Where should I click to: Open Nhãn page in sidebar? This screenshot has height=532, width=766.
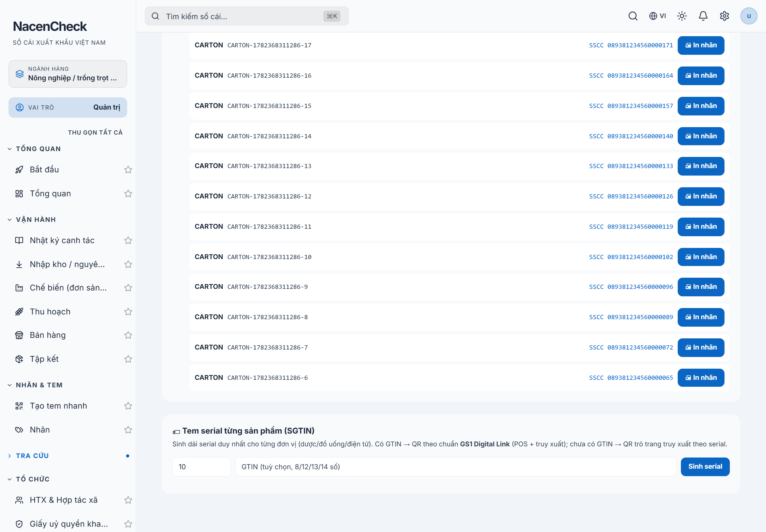pos(40,430)
